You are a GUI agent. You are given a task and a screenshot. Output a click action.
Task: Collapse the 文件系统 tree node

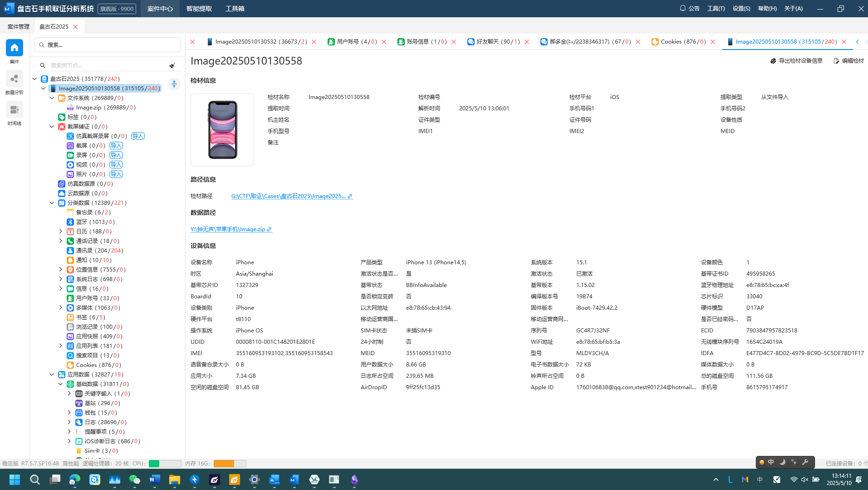pyautogui.click(x=52, y=98)
